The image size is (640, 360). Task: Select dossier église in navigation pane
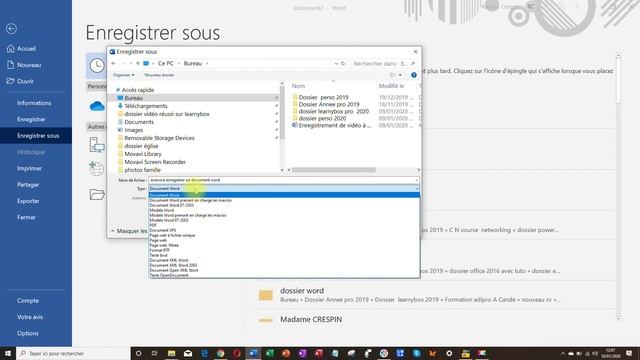click(141, 146)
